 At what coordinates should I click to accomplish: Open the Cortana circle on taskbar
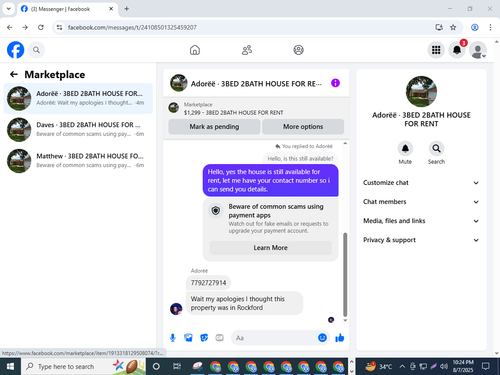[x=156, y=367]
